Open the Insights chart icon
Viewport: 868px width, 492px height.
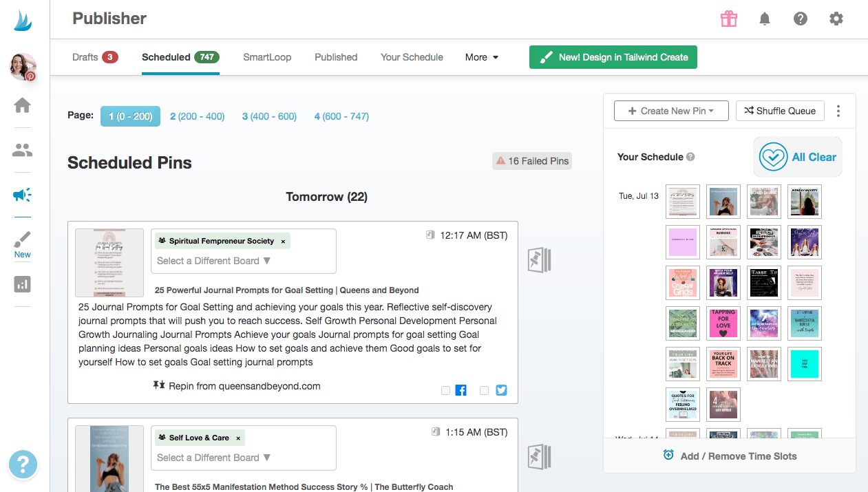point(23,284)
